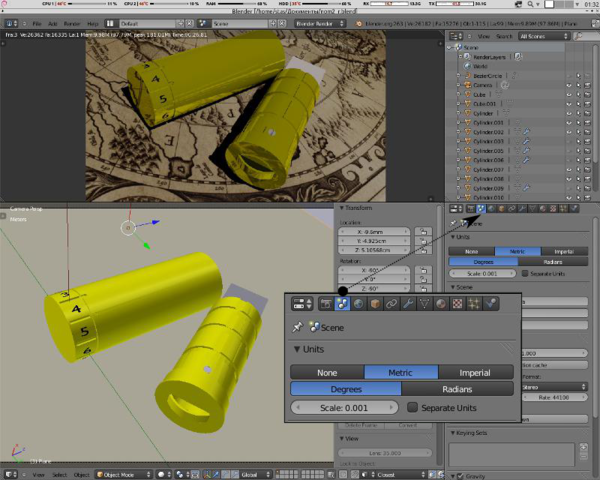600x480 pixels.
Task: Toggle visibility eye for Cylinder.007 in outliner
Action: 569,169
